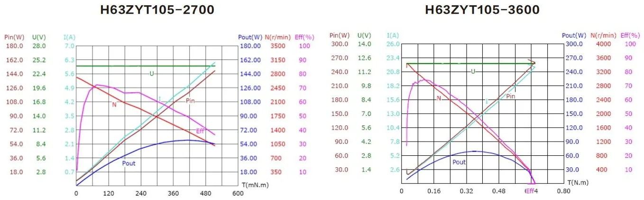Select the 3600 speed axis value
This screenshot has width=644, height=200.
click(x=603, y=58)
